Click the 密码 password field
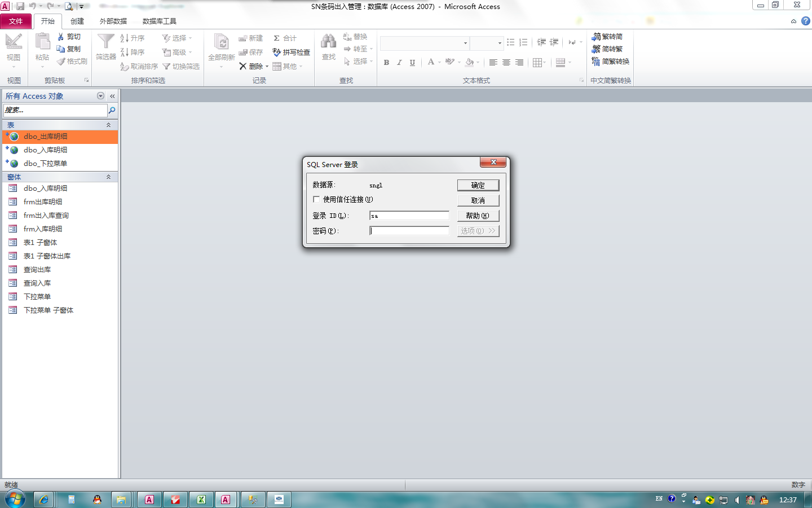Image resolution: width=812 pixels, height=508 pixels. point(409,231)
